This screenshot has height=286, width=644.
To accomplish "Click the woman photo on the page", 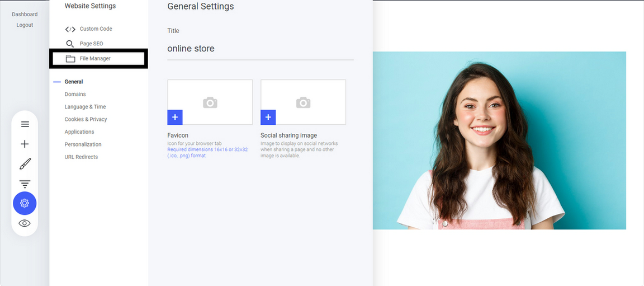I will [499, 140].
